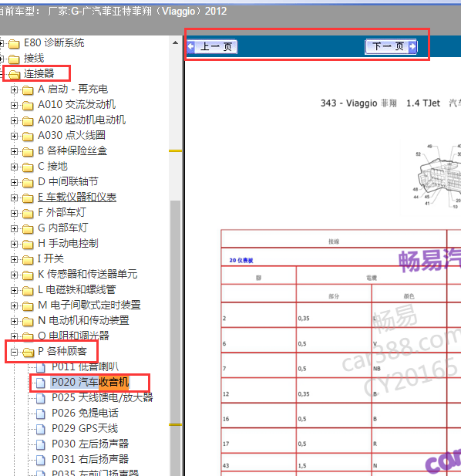The width and height of the screenshot is (461, 476).
Task: Click table cell with wire color NB
Action: [409, 366]
